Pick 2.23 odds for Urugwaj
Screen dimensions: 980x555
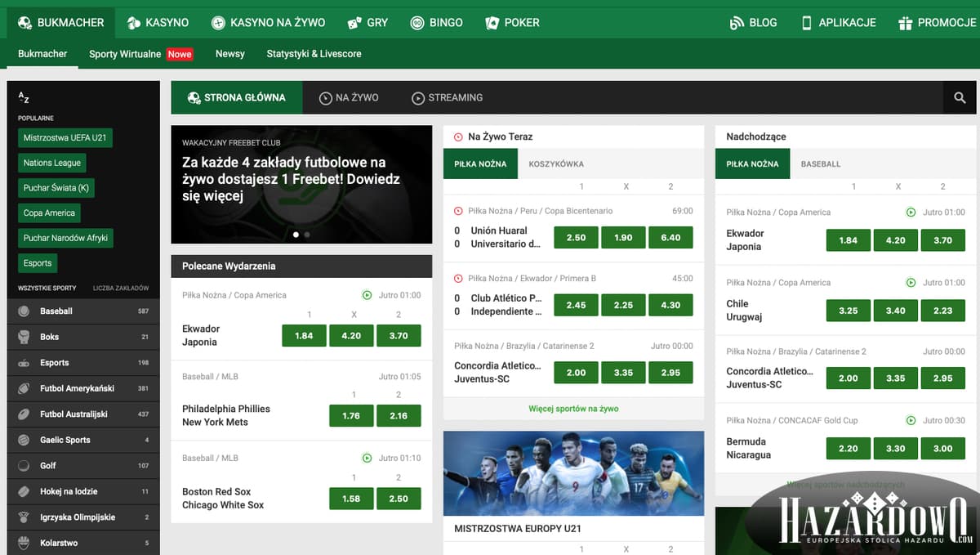tap(943, 311)
